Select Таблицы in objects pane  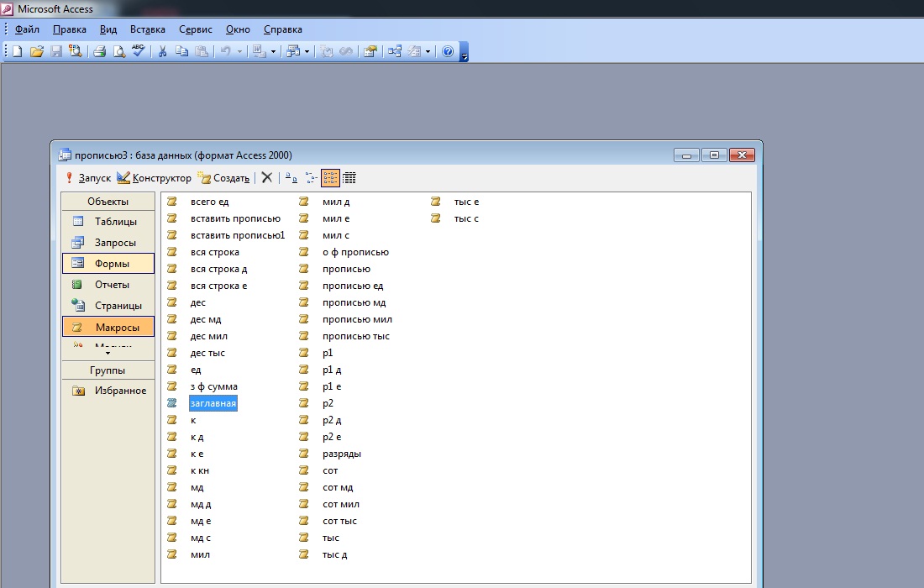[x=108, y=222]
